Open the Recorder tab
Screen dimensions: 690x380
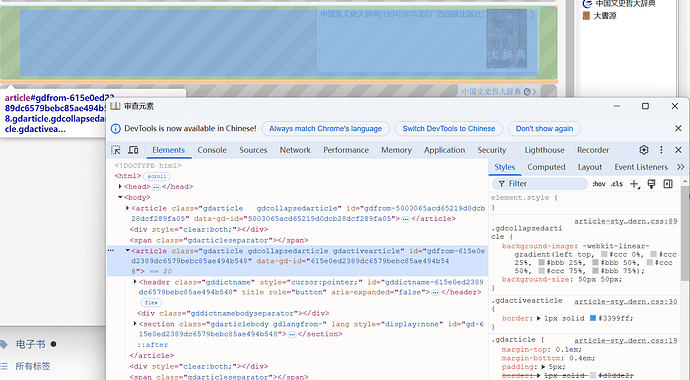(593, 150)
